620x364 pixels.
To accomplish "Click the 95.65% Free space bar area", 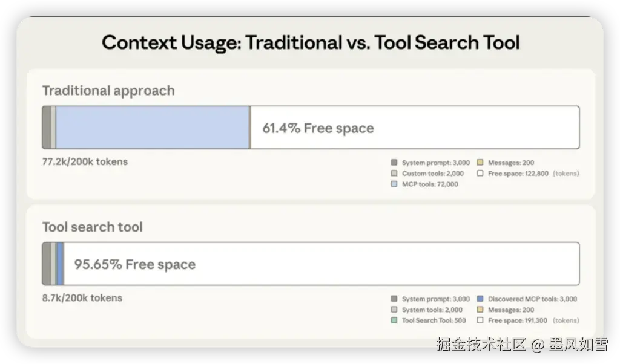I will [x=321, y=264].
